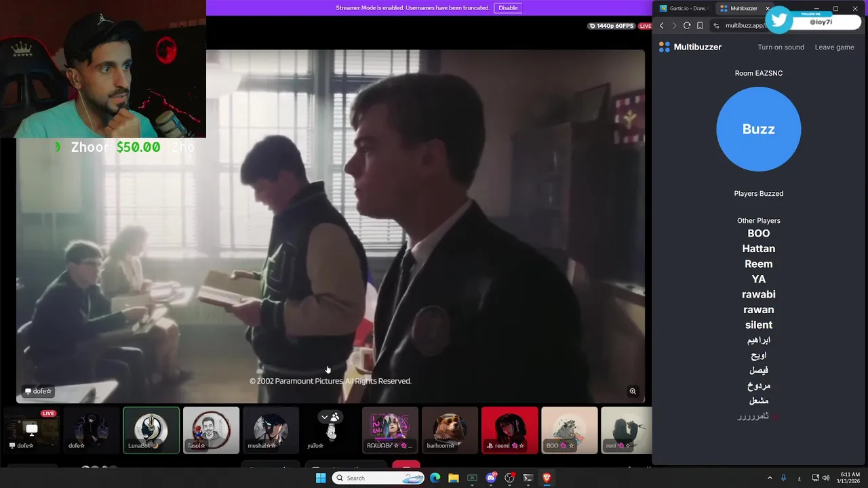The width and height of the screenshot is (868, 488).
Task: Click the Multibuzzer logo icon
Action: tap(665, 47)
